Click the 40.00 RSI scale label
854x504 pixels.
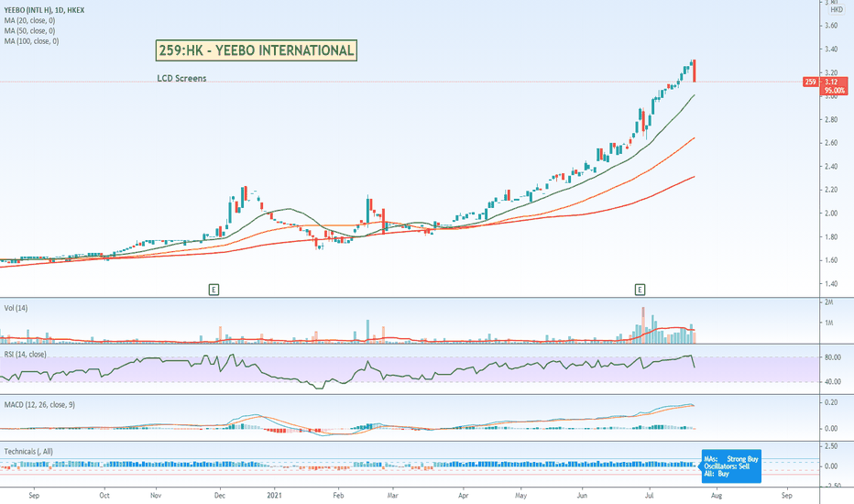[x=833, y=381]
